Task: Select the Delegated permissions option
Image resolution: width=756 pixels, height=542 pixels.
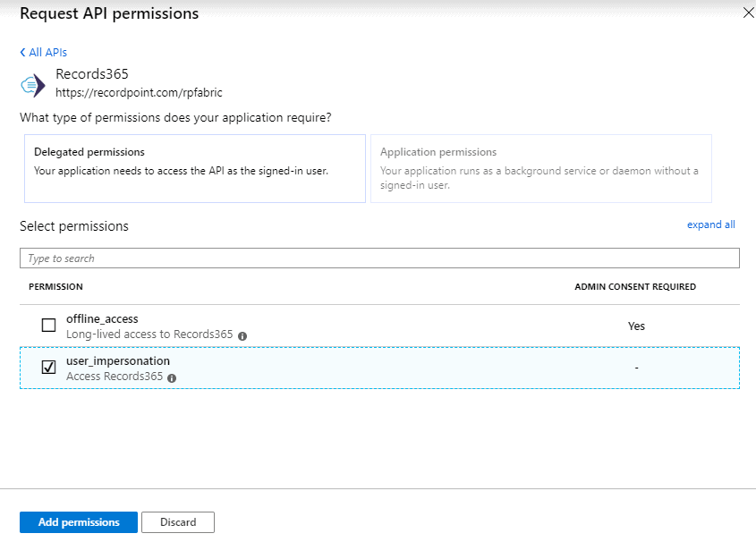Action: [194, 169]
